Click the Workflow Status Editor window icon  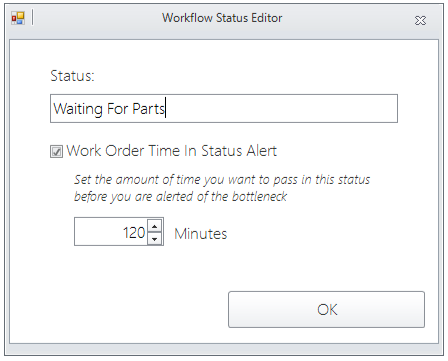point(18,18)
